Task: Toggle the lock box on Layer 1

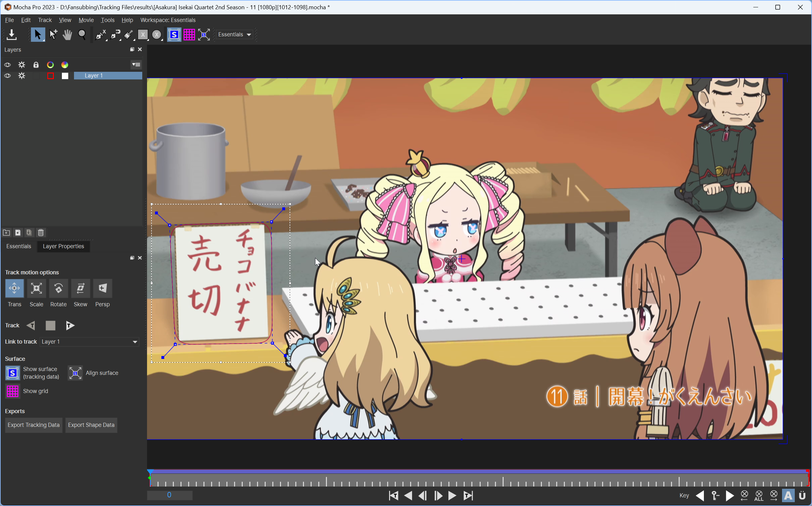Action: point(36,76)
